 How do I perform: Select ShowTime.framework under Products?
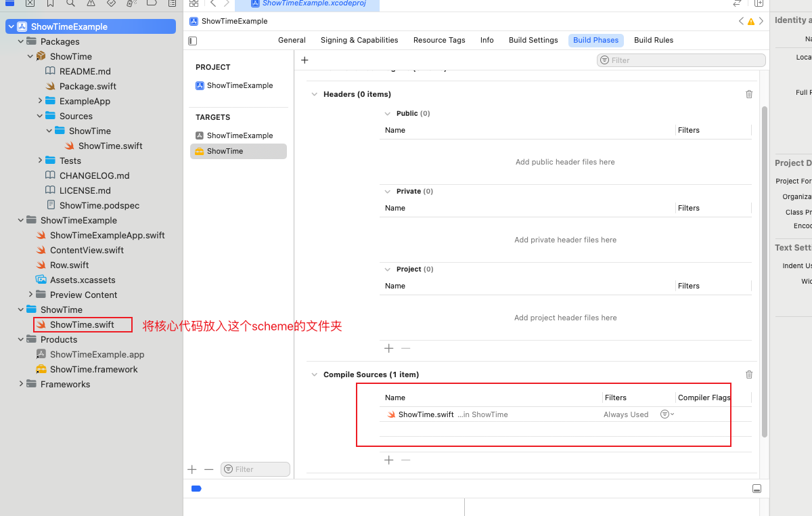tap(93, 369)
